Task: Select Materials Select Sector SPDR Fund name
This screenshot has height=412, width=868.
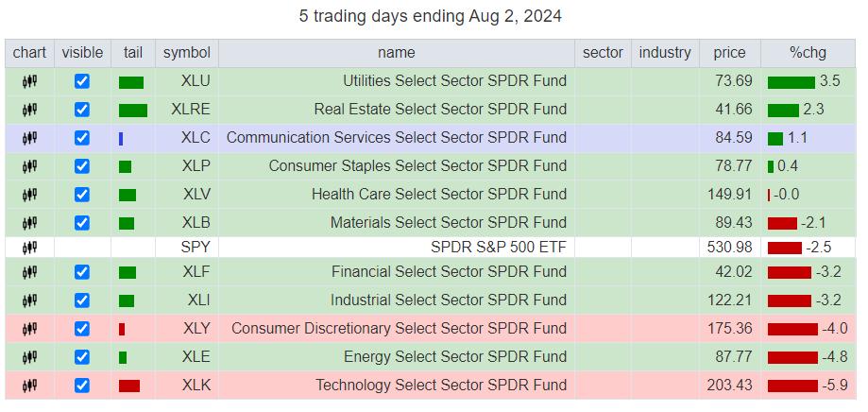Action: pyautogui.click(x=449, y=223)
